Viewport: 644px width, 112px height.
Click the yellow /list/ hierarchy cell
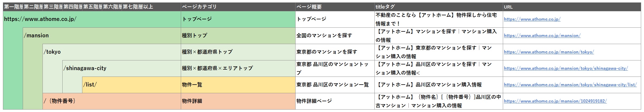(x=131, y=85)
